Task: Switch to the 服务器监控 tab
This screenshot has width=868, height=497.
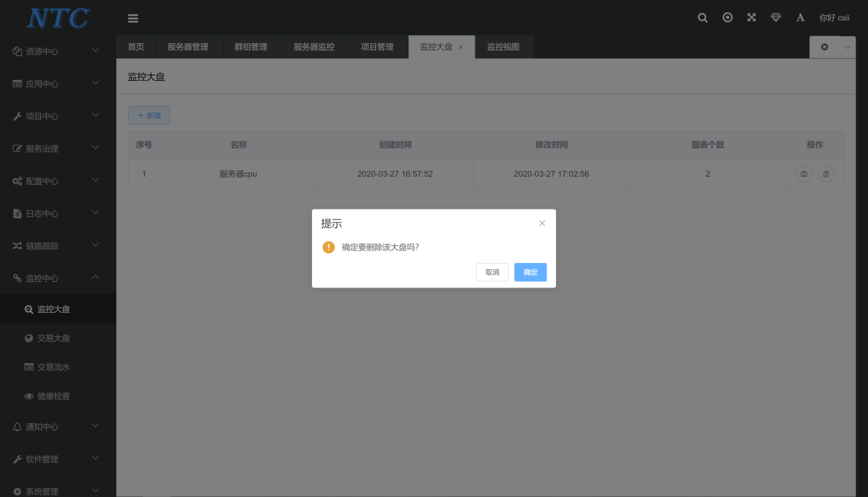Action: (x=314, y=47)
